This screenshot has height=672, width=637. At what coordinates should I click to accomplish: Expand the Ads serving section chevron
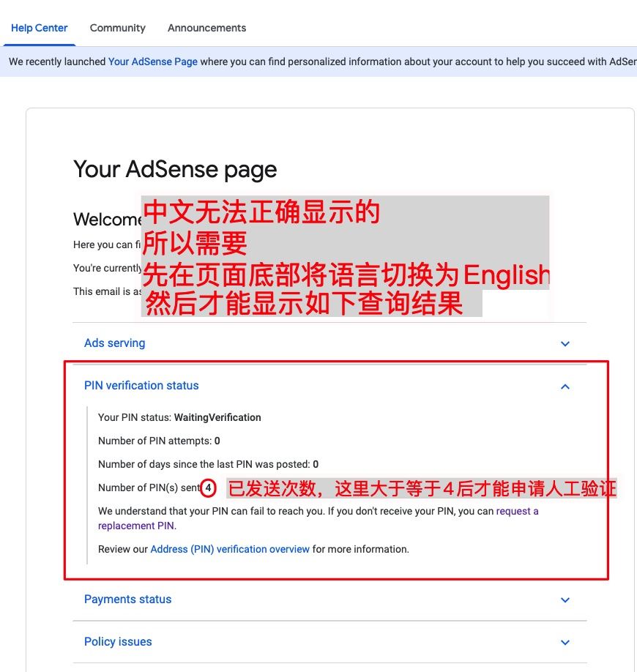(x=565, y=344)
